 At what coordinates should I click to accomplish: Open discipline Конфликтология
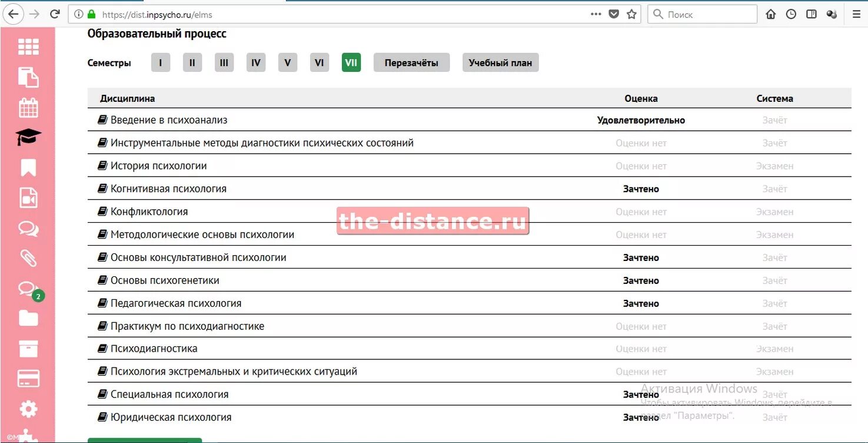click(149, 211)
